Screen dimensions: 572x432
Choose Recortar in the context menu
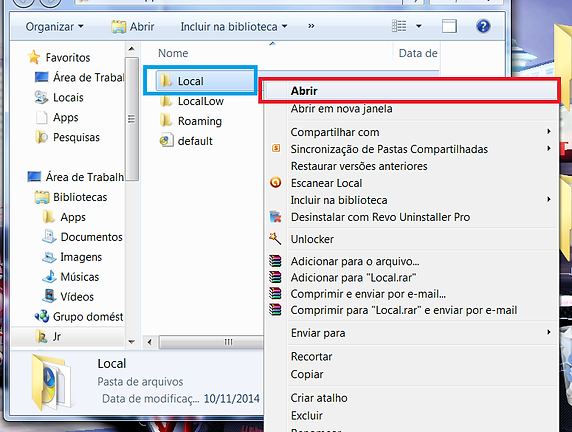coord(411,356)
